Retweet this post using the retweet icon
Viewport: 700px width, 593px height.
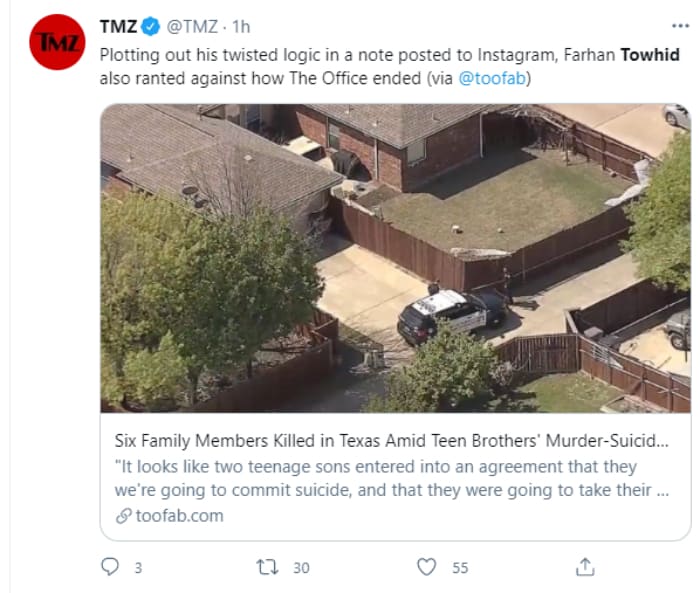[267, 567]
